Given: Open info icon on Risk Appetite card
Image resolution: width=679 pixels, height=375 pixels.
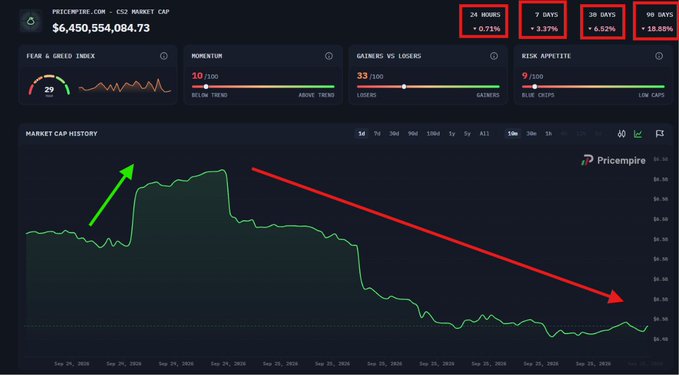Looking at the screenshot, I should [x=659, y=56].
